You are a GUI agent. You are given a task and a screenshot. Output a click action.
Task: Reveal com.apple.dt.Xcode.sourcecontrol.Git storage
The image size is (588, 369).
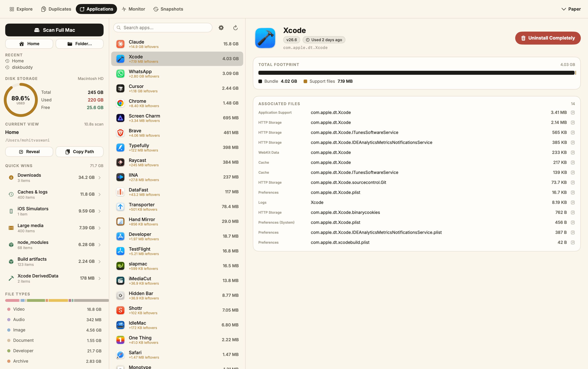pos(573,183)
